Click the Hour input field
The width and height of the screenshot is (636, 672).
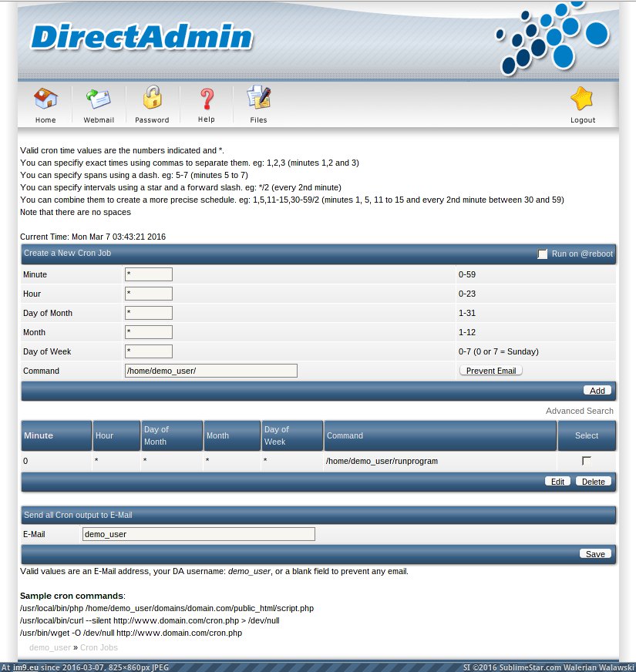[149, 294]
